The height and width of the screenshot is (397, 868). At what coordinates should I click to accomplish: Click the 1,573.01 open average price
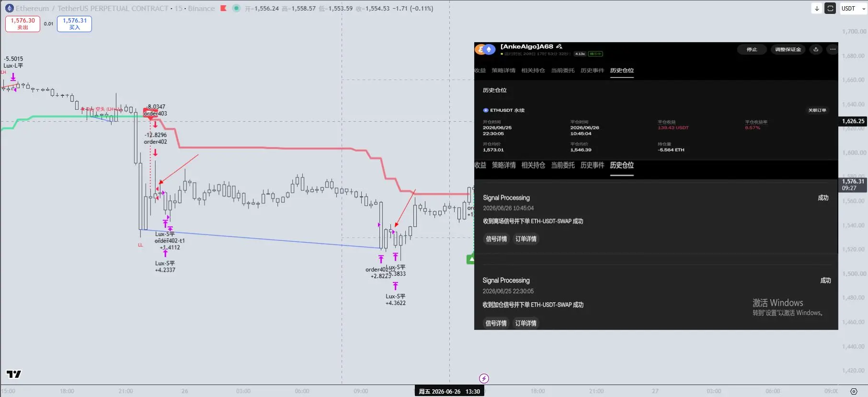[x=493, y=150]
